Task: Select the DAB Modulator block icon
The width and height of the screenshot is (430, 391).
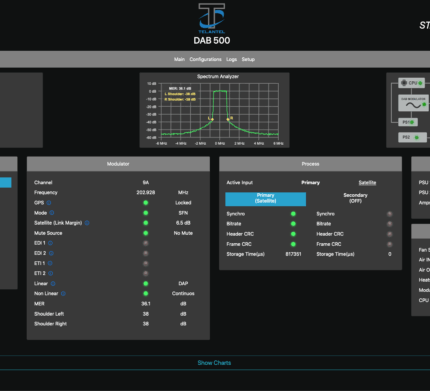Action: (x=413, y=103)
